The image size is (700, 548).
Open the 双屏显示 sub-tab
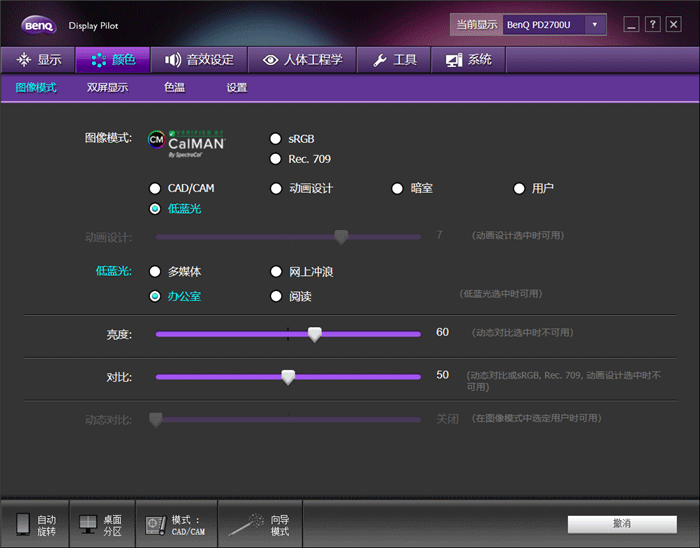(x=108, y=87)
